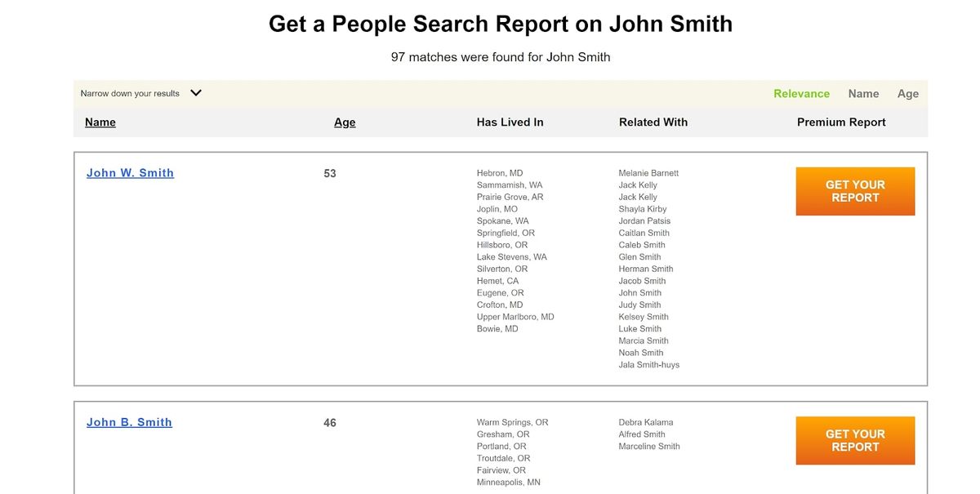Open John W. Smith's profile
Screen dimensions: 980x494
130,172
